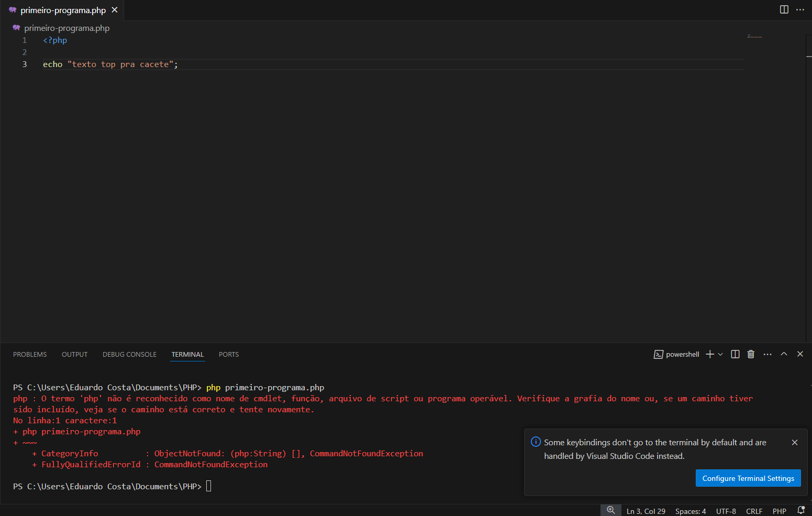The width and height of the screenshot is (812, 516).
Task: Click the FullyQualifiedErrorId error line
Action: coord(150,465)
